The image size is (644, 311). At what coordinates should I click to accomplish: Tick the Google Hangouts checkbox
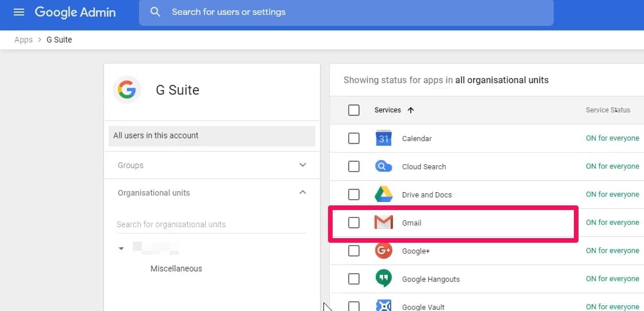click(x=354, y=279)
